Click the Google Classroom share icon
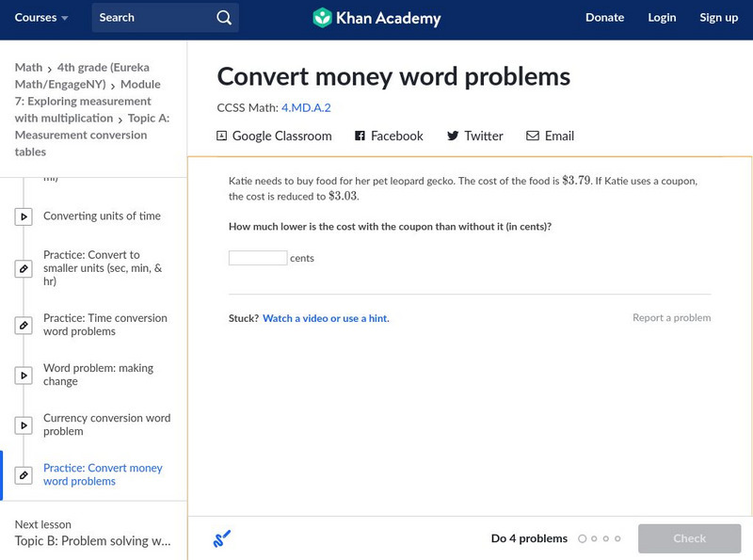This screenshot has height=560, width=753. pyautogui.click(x=221, y=136)
